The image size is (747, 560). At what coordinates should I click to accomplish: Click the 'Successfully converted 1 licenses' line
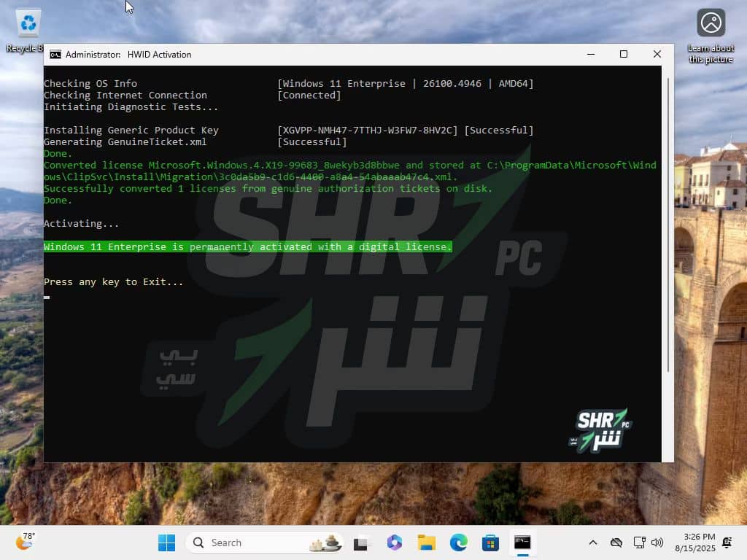[x=268, y=189]
